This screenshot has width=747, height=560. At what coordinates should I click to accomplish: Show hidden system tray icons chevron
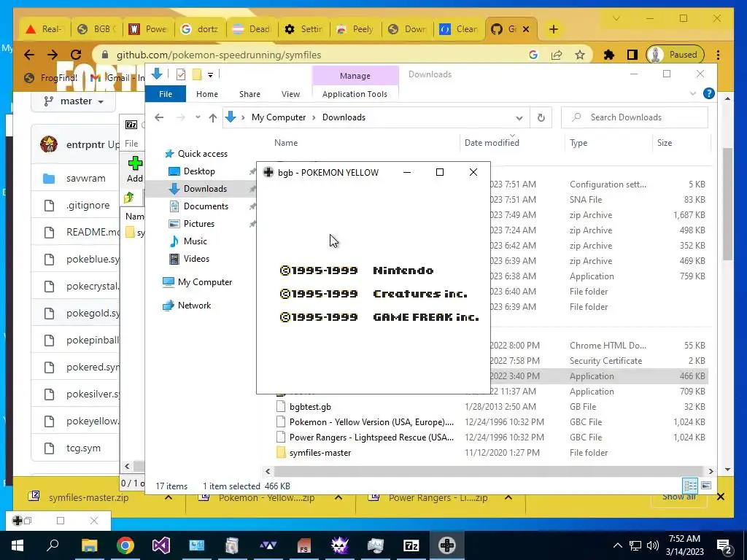pos(617,545)
